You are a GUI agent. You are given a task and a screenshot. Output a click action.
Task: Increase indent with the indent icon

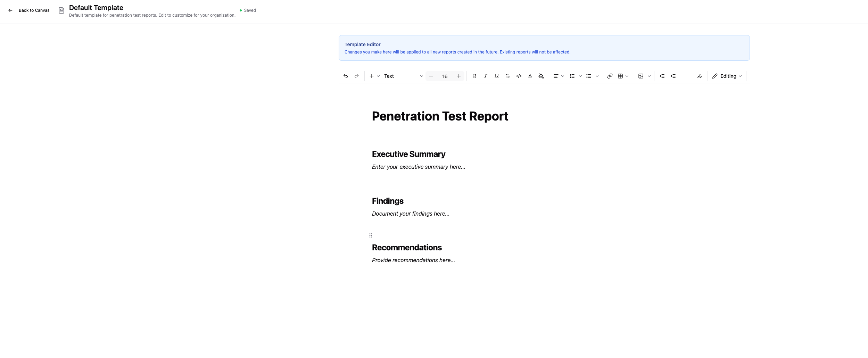pos(673,76)
